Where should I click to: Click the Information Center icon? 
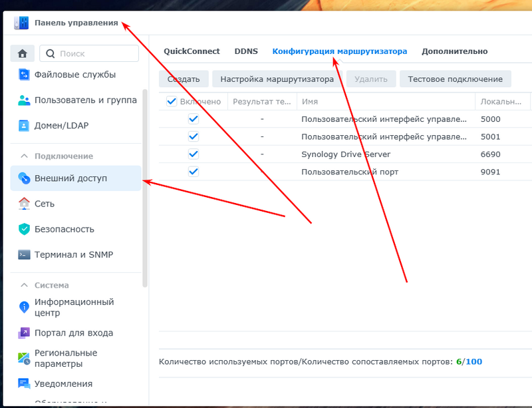25,307
